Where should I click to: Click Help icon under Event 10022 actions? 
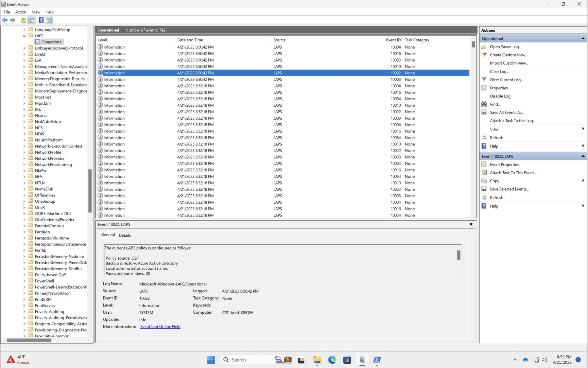point(484,206)
